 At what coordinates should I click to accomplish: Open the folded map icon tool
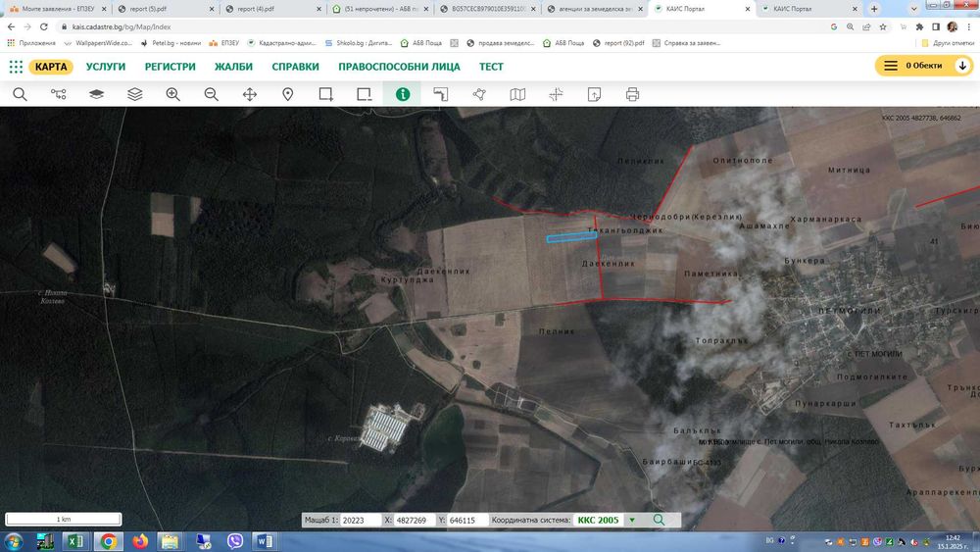point(517,94)
